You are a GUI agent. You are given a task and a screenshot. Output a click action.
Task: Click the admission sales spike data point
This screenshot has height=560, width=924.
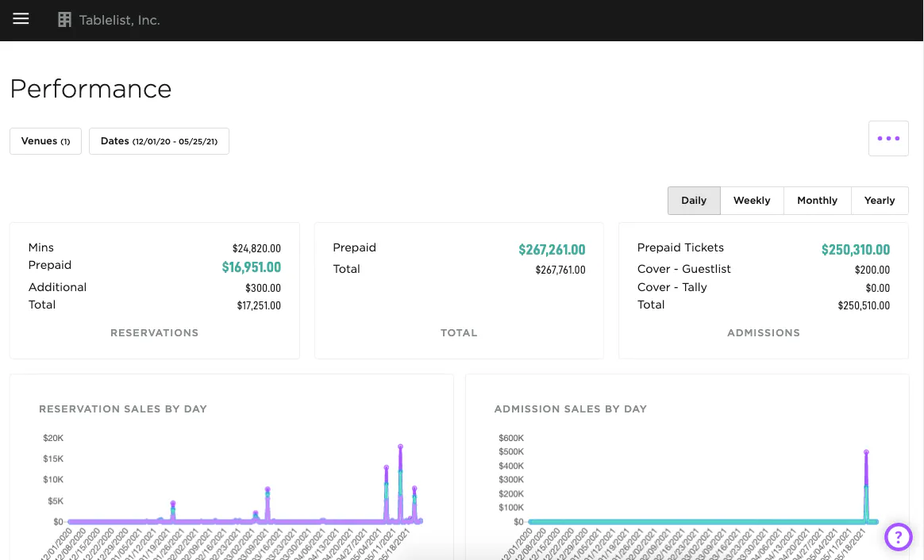point(866,452)
